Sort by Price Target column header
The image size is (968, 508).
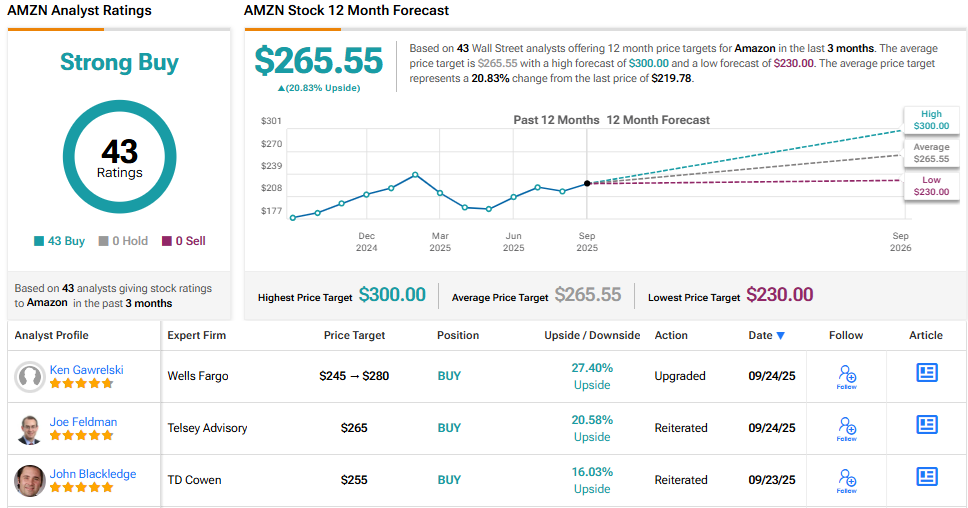pyautogui.click(x=354, y=335)
